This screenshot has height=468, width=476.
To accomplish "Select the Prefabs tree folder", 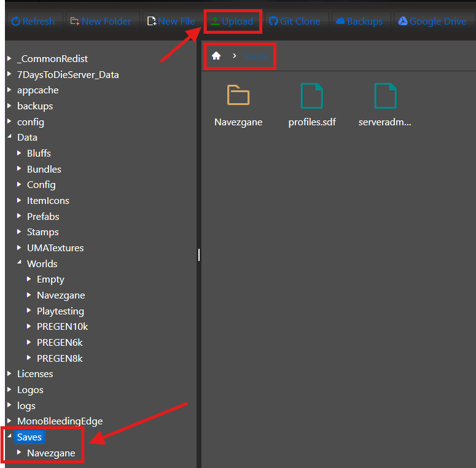I will pyautogui.click(x=43, y=216).
